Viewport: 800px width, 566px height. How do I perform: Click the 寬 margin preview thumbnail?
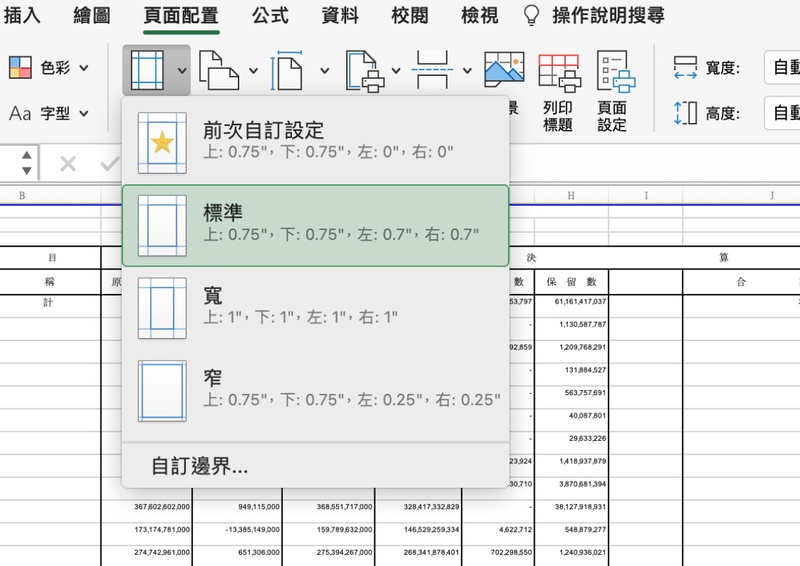[162, 308]
